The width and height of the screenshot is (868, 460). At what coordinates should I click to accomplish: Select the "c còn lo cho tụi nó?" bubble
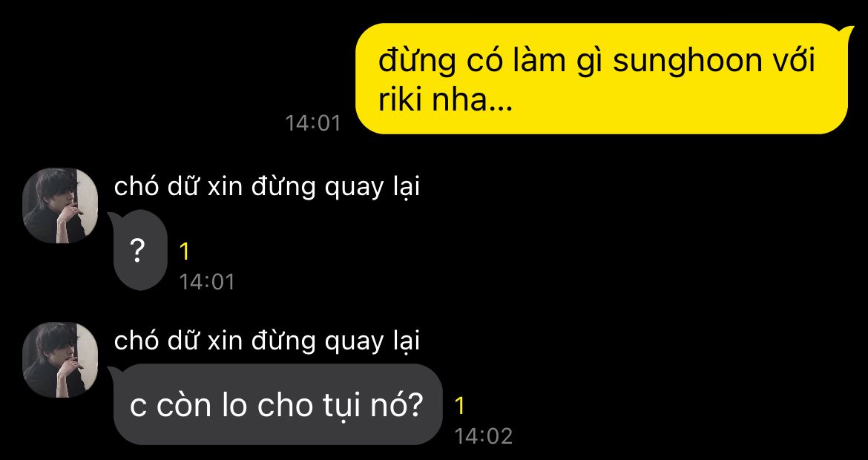pyautogui.click(x=277, y=404)
